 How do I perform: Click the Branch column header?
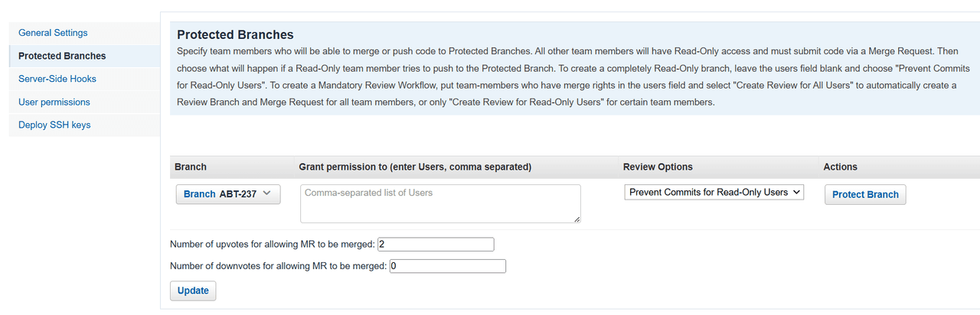(x=191, y=167)
